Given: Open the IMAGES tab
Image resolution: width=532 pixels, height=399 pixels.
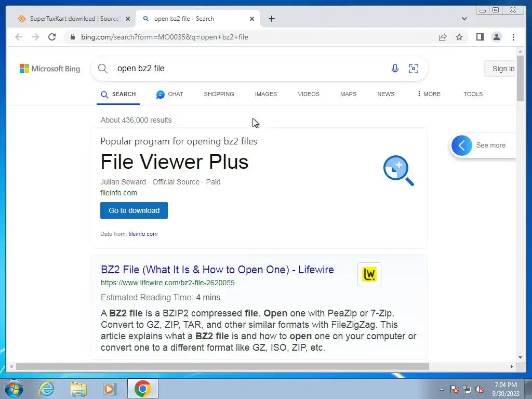Looking at the screenshot, I should [266, 95].
